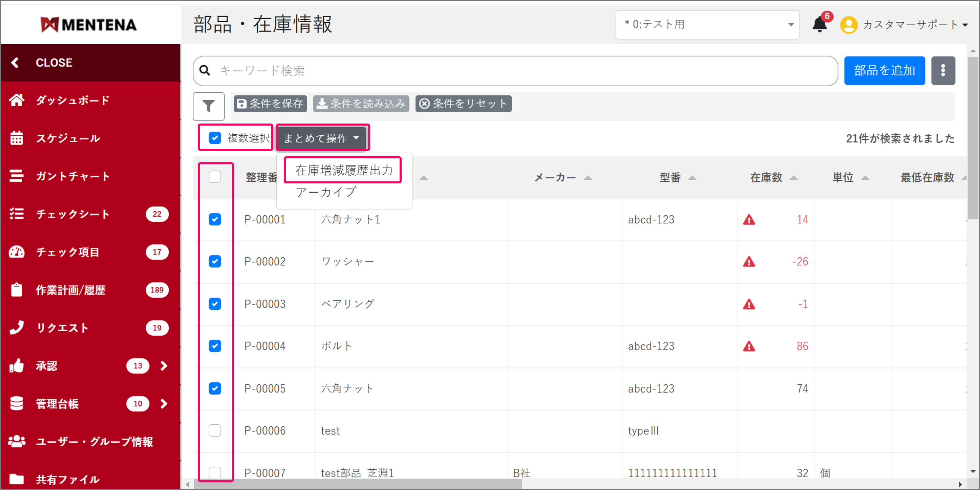Click the dashboard home icon
Screen dimensions: 980x490
[x=17, y=101]
